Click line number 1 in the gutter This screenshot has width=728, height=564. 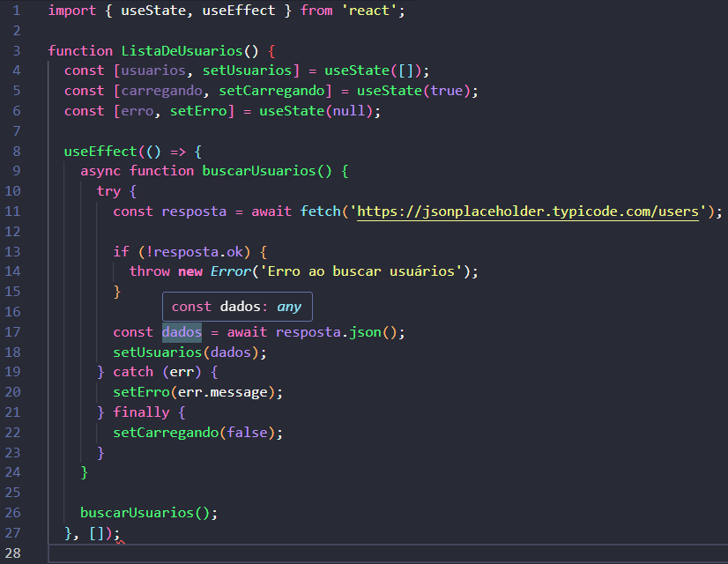point(17,11)
